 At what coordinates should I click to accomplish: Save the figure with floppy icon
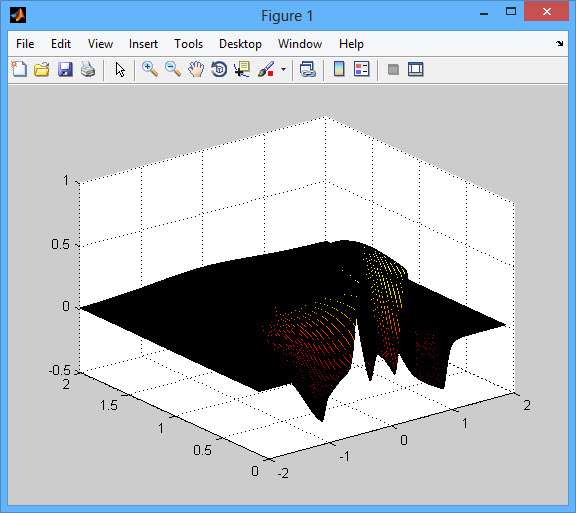65,69
